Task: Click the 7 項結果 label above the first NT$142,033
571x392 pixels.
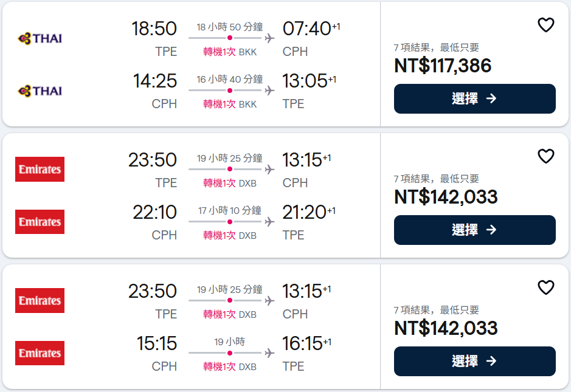Action: pos(436,179)
